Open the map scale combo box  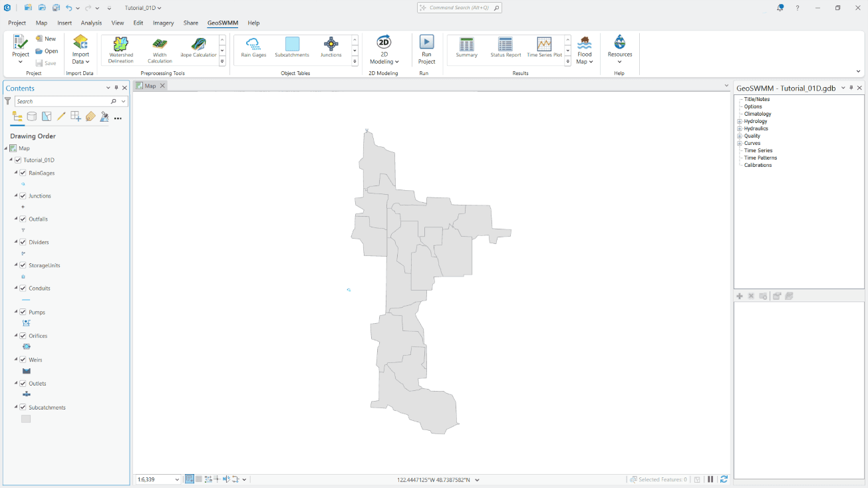[158, 479]
